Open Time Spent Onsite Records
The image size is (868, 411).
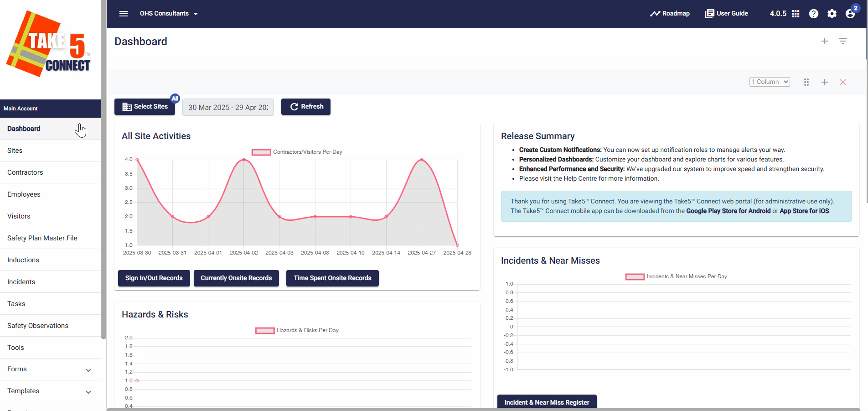pos(332,278)
